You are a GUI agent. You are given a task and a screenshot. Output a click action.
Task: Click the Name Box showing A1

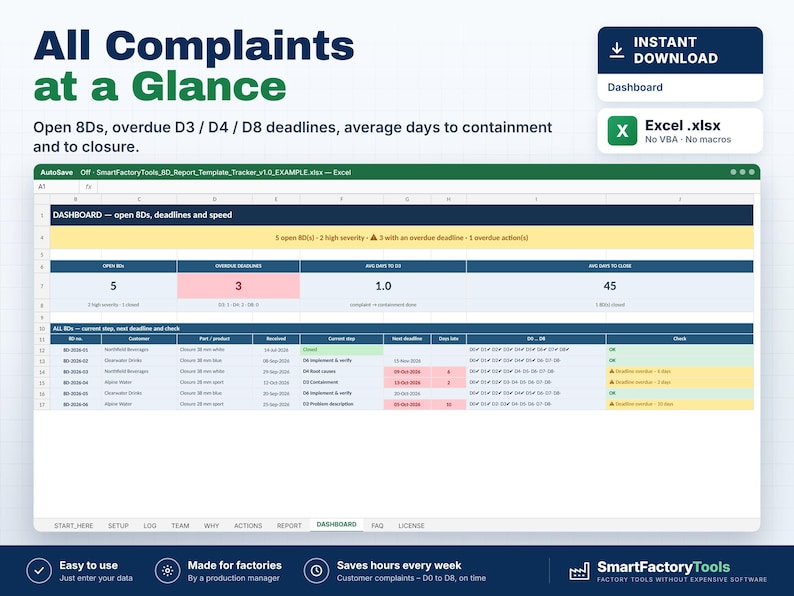click(56, 187)
